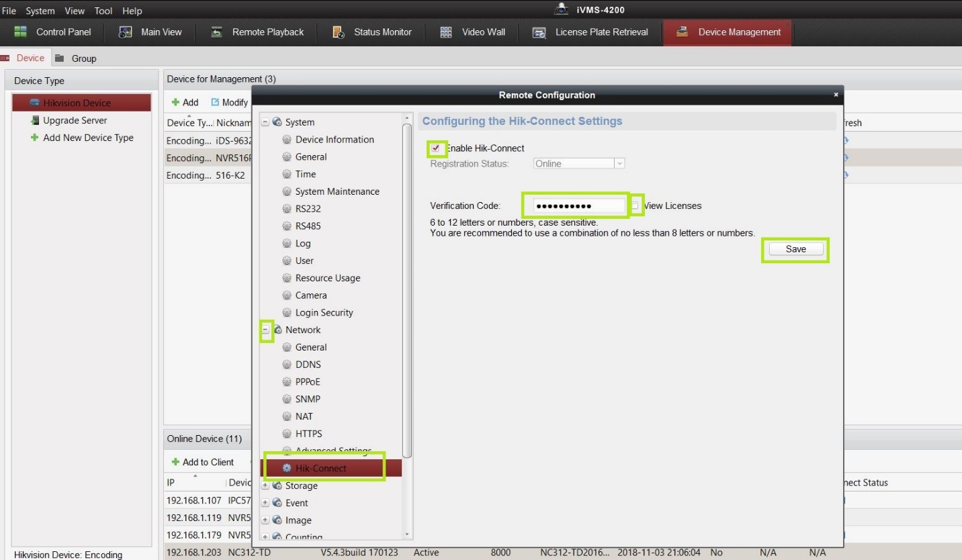Click the RS232 gear icon

pos(287,209)
